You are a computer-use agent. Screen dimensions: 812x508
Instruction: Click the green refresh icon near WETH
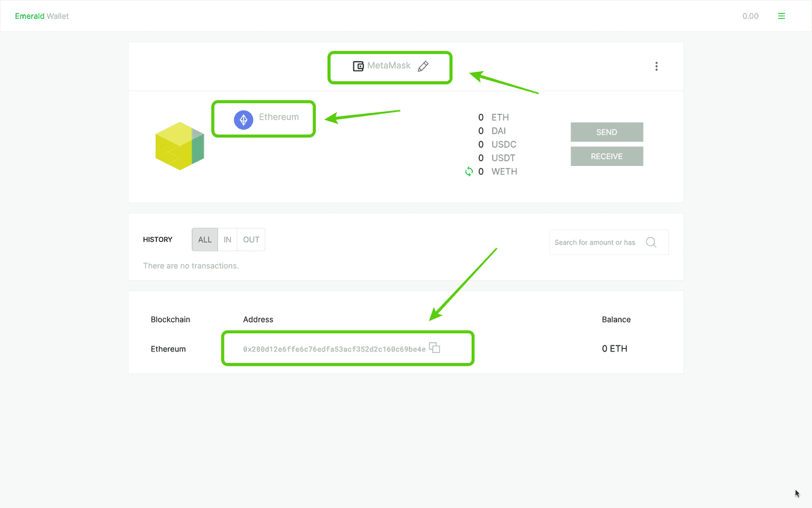[468, 171]
